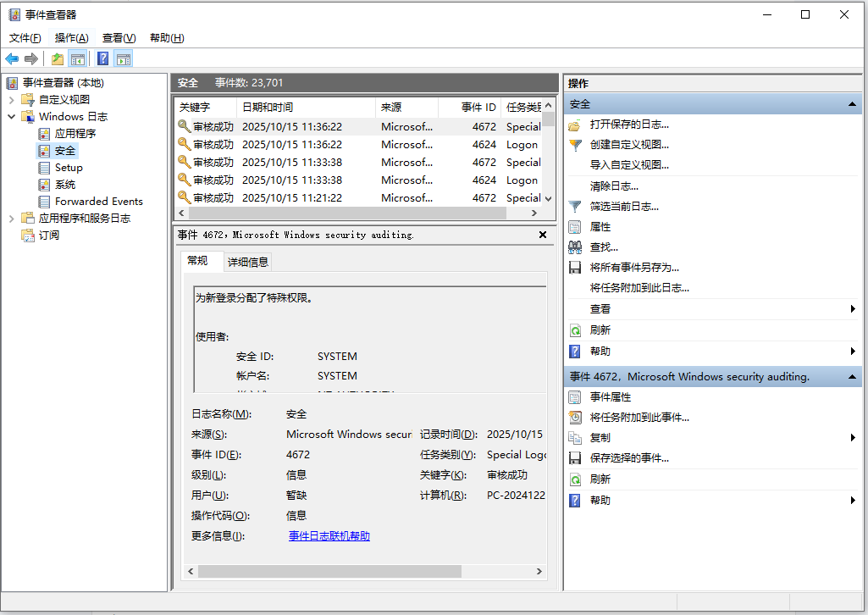868x615 pixels.
Task: Select the 安全 log in the tree
Action: pyautogui.click(x=64, y=151)
